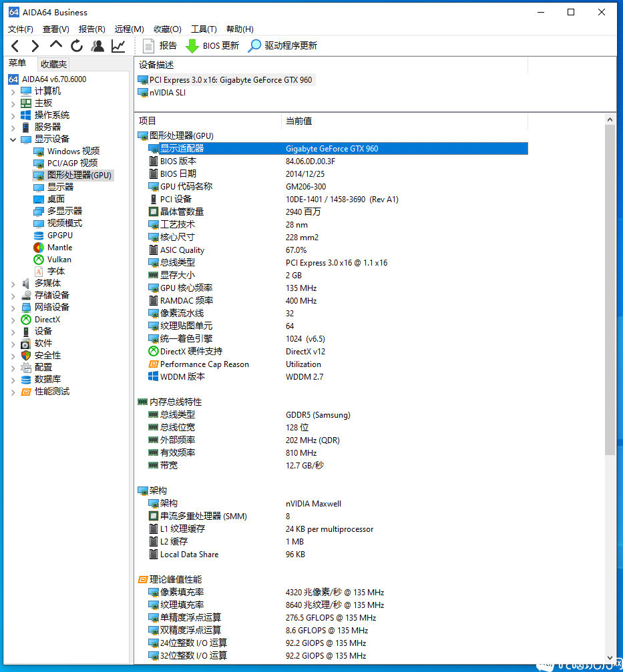Open the 文件(F) menu
Screen dimensions: 623x672
click(21, 29)
